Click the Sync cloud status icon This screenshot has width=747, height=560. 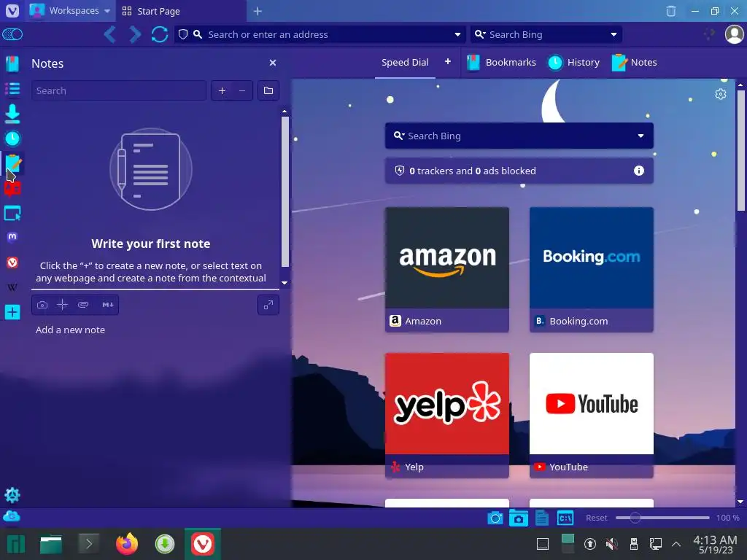click(x=12, y=516)
